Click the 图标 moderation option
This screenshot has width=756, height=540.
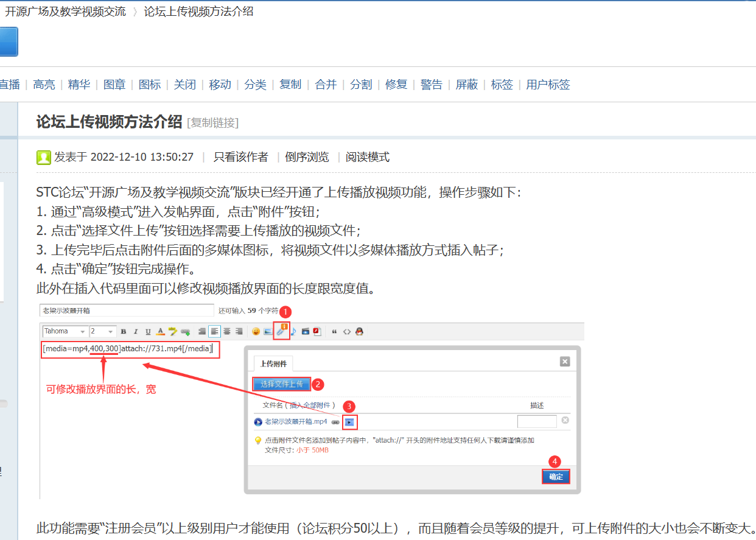click(x=150, y=85)
